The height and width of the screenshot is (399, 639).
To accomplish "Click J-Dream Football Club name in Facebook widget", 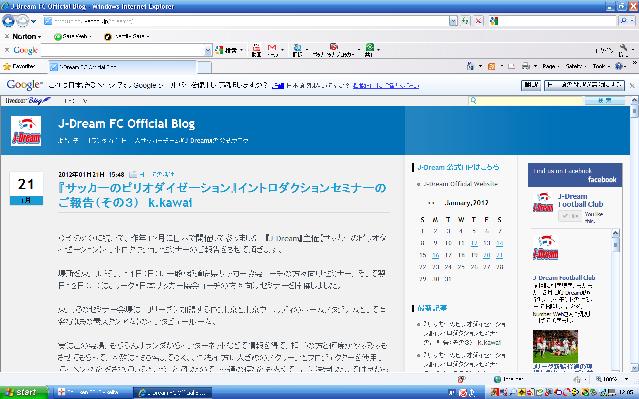I will [580, 200].
